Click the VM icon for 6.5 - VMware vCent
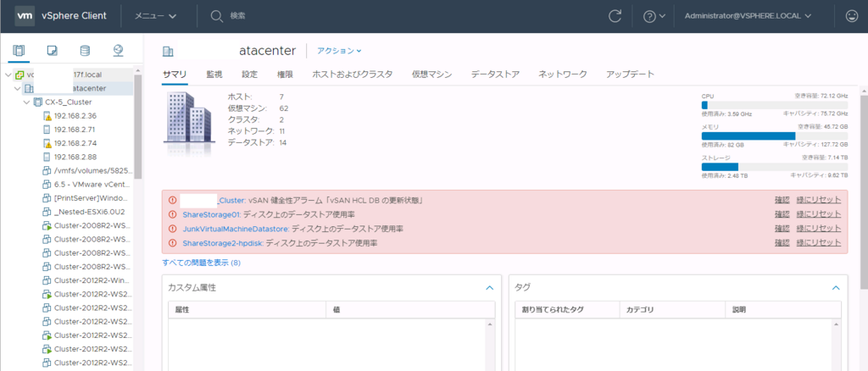This screenshot has height=371, width=868. [x=47, y=184]
